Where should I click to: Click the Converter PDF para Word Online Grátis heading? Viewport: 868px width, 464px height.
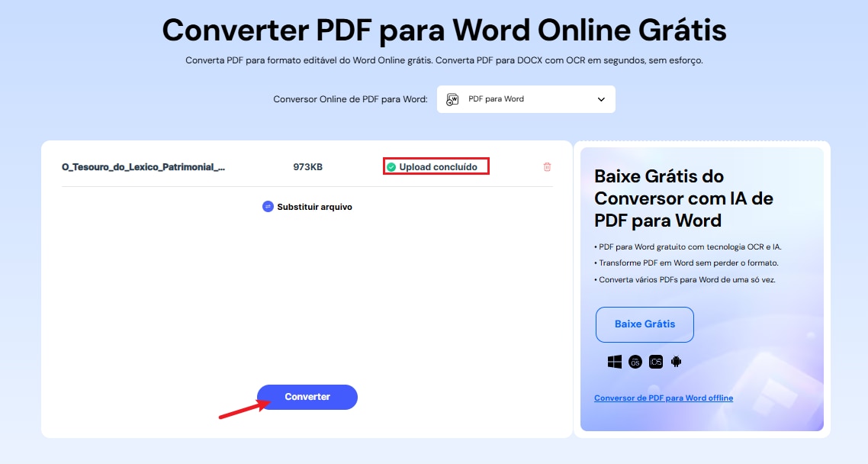click(444, 30)
